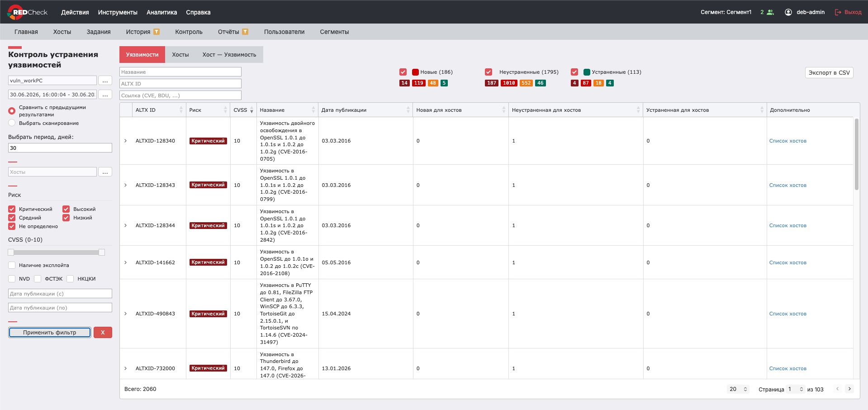Switch to the Хосты tab
This screenshot has width=868, height=410.
[180, 54]
